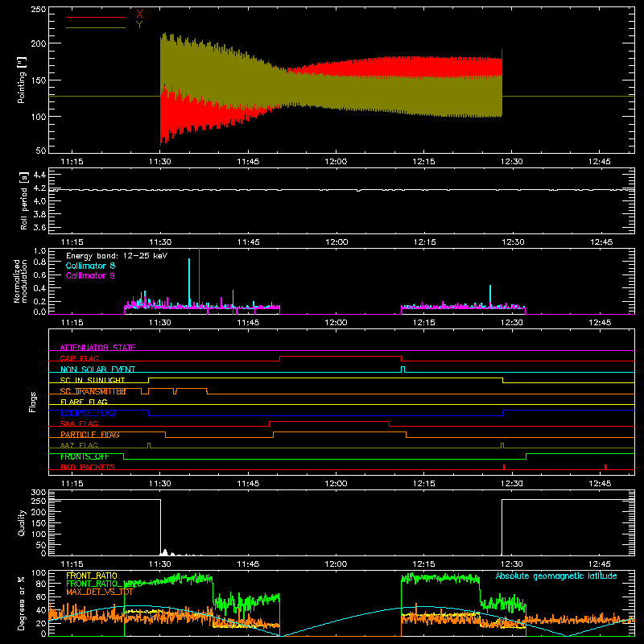Click the "Normalized modulation" axis title
This screenshot has height=644, width=644.
[x=20, y=281]
